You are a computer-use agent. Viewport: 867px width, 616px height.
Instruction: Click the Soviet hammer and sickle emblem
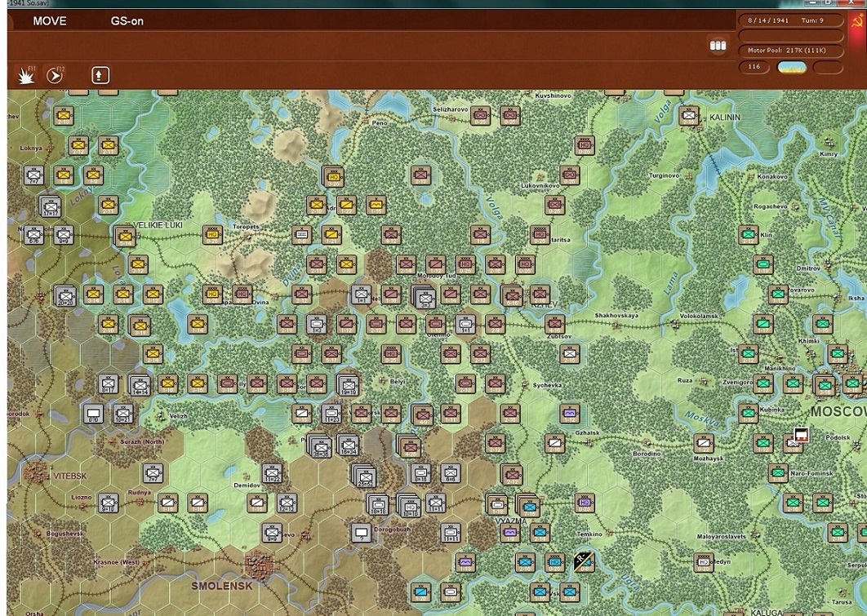pyautogui.click(x=858, y=22)
